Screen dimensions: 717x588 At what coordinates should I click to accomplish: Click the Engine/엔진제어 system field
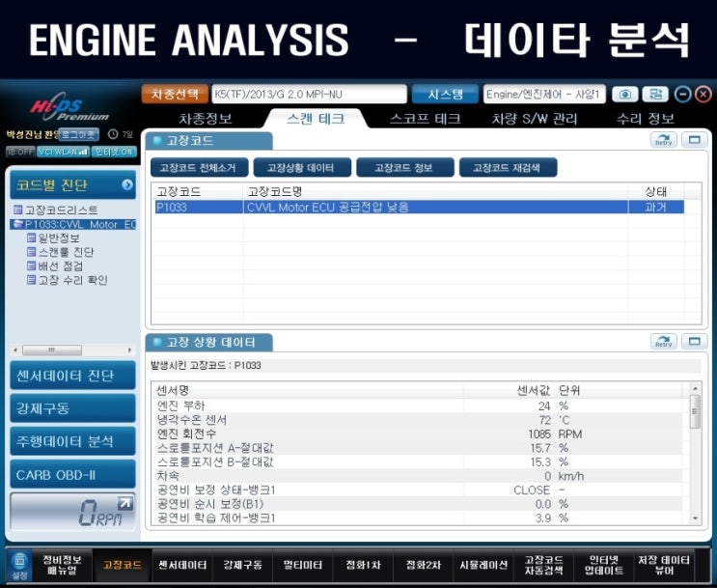point(544,95)
